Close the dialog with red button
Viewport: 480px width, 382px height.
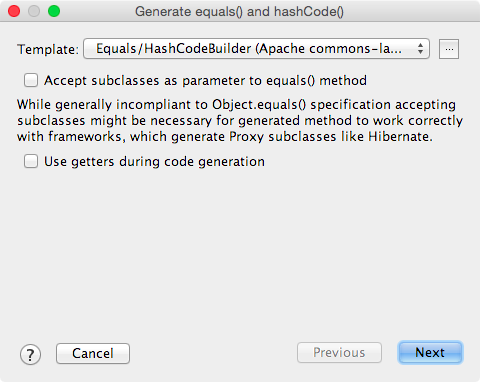[14, 11]
